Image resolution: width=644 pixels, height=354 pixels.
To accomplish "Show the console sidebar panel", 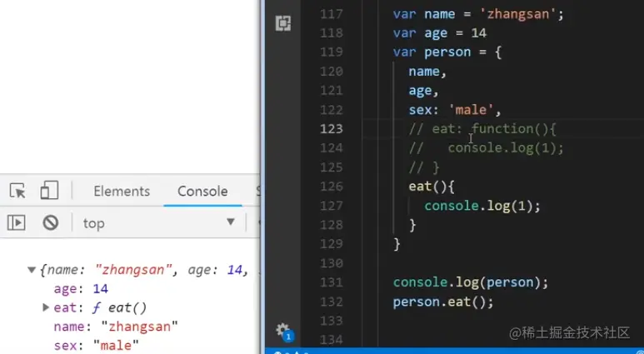I will (17, 222).
